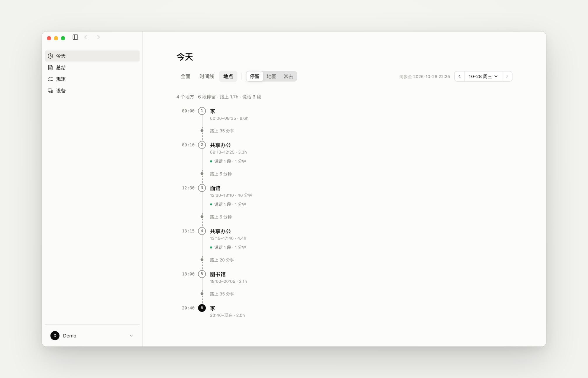Click 18:00–20:05 · 2.1h detail
The image size is (588, 378).
click(228, 281)
